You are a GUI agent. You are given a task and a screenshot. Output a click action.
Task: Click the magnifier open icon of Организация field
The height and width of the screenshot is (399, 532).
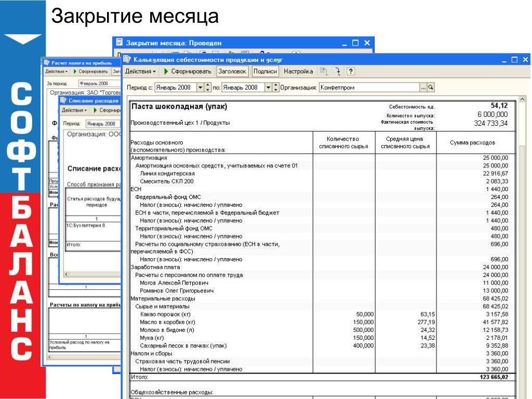click(x=431, y=87)
